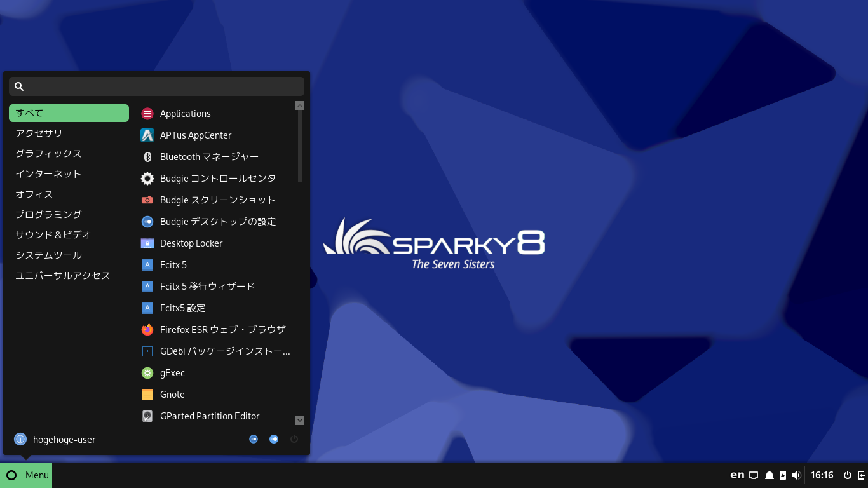Click the app list scroll-up arrow

pos(300,105)
